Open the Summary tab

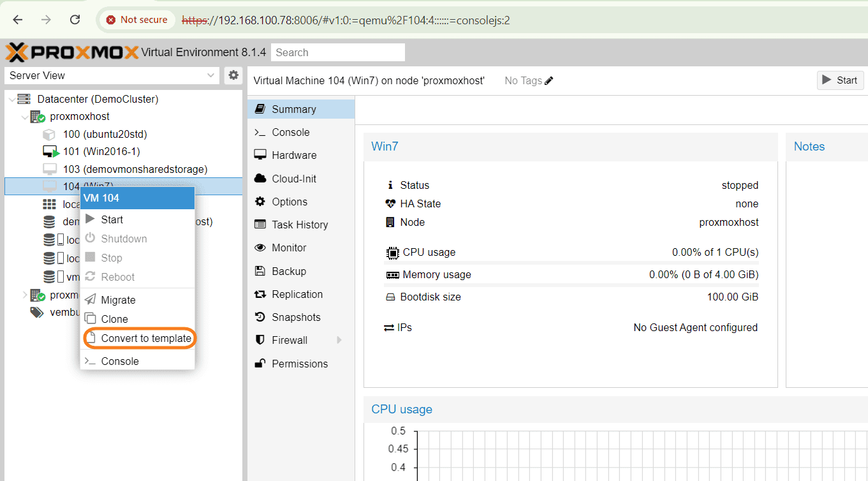pos(301,109)
